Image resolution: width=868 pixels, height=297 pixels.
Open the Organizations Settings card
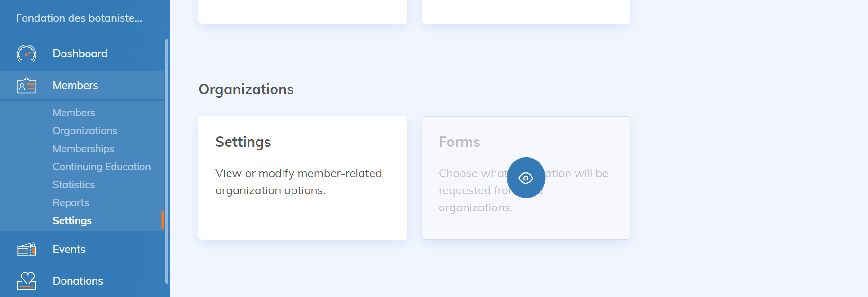coord(302,178)
